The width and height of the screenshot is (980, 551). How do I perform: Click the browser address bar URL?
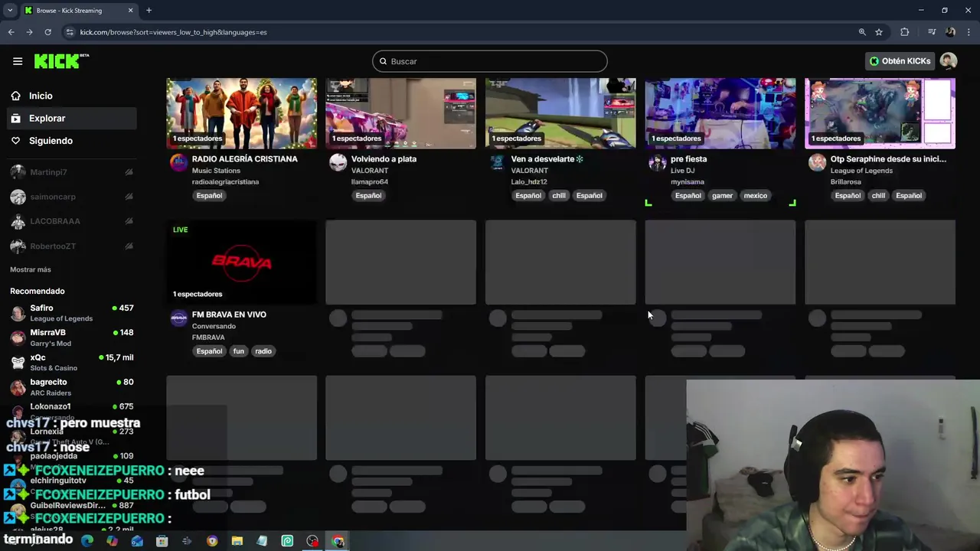point(174,32)
